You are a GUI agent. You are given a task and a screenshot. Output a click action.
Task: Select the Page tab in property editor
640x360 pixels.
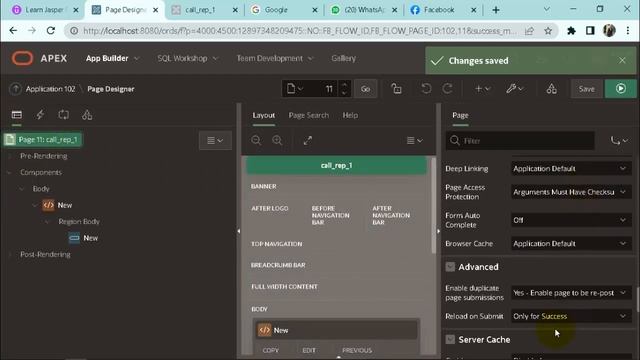click(x=460, y=115)
